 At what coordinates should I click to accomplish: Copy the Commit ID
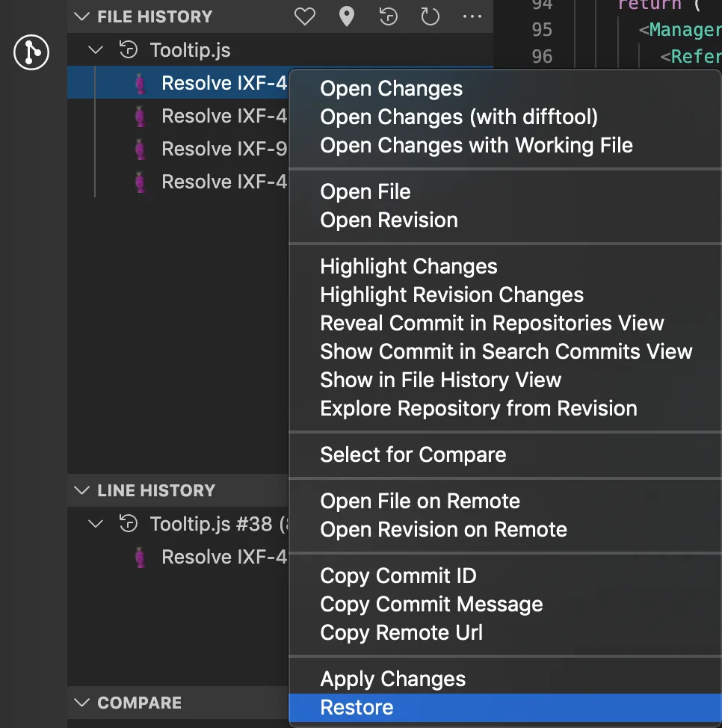398,576
